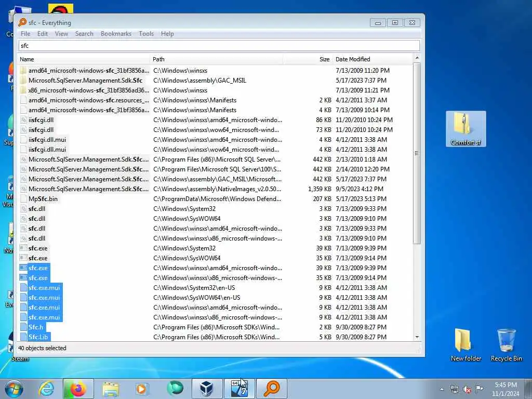Open the View menu

point(61,34)
